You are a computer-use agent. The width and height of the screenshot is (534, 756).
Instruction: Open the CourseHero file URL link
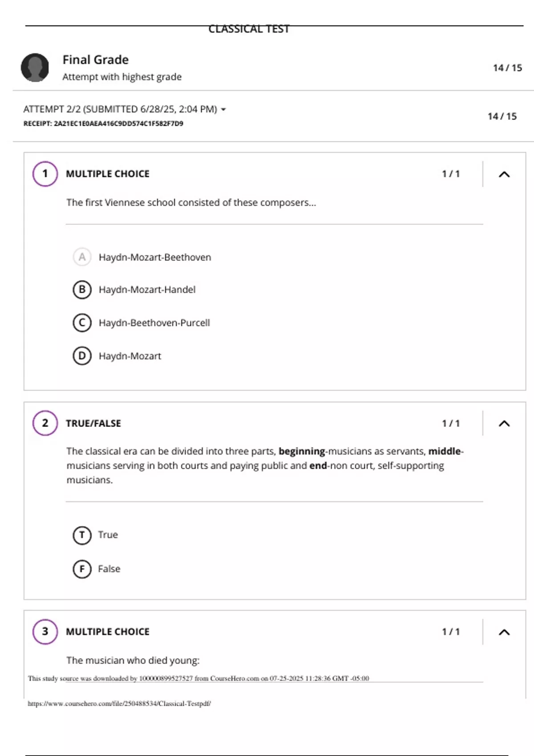[x=119, y=704]
